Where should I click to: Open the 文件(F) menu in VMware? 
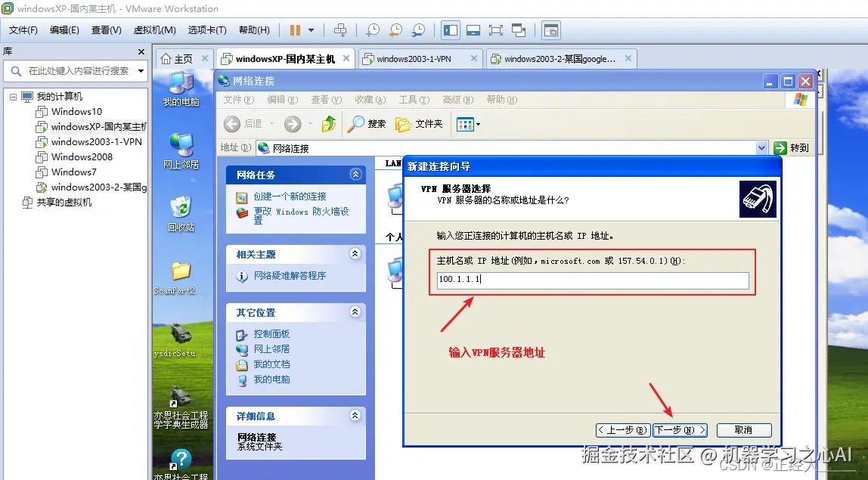click(x=23, y=30)
